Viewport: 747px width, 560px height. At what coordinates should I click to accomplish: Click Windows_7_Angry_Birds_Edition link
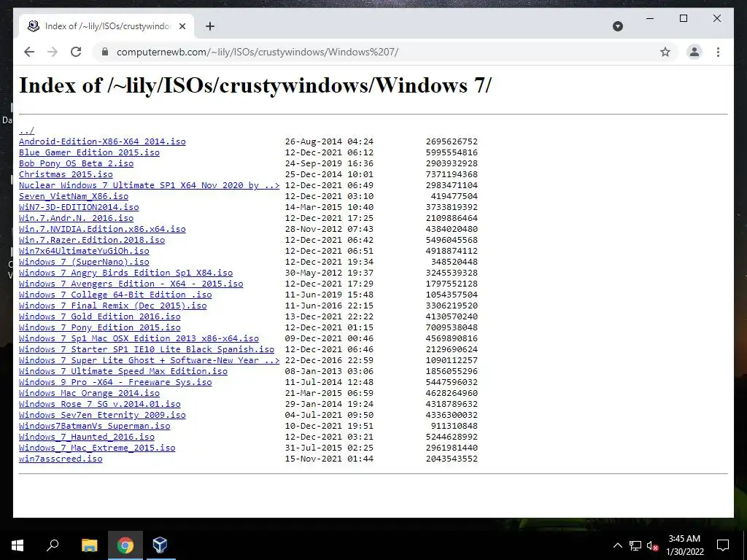125,273
